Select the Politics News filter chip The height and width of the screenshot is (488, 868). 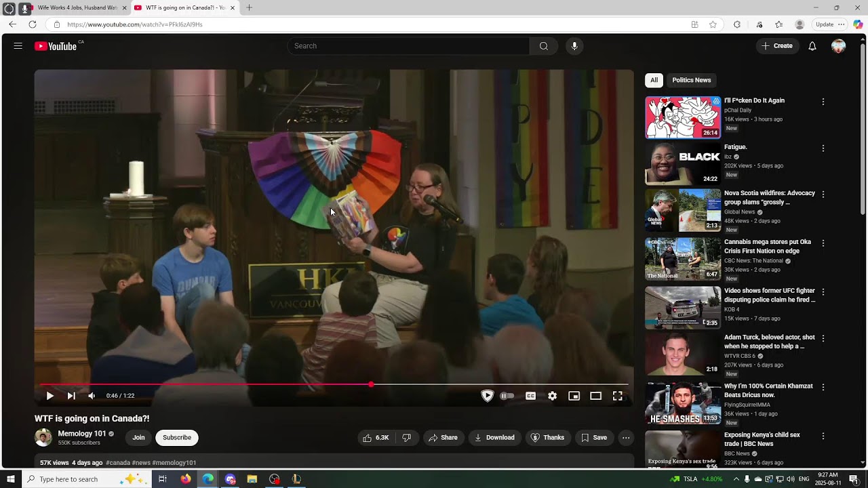pyautogui.click(x=691, y=80)
